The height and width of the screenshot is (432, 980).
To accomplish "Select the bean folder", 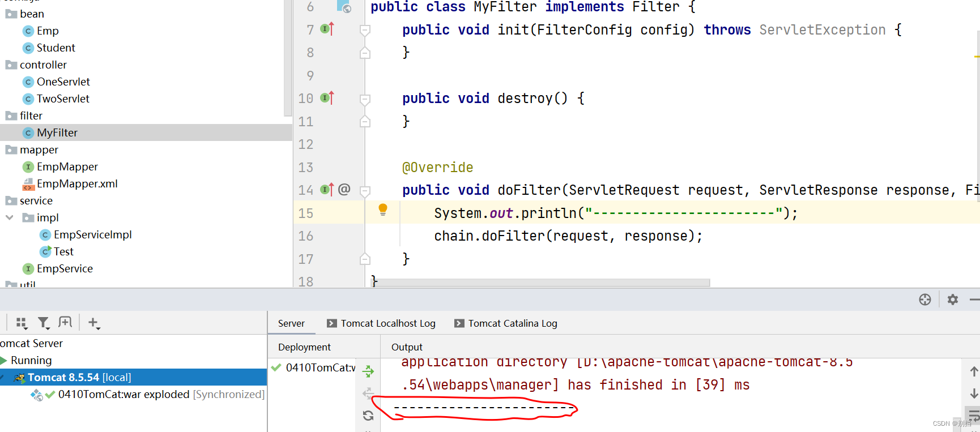I will coord(32,14).
